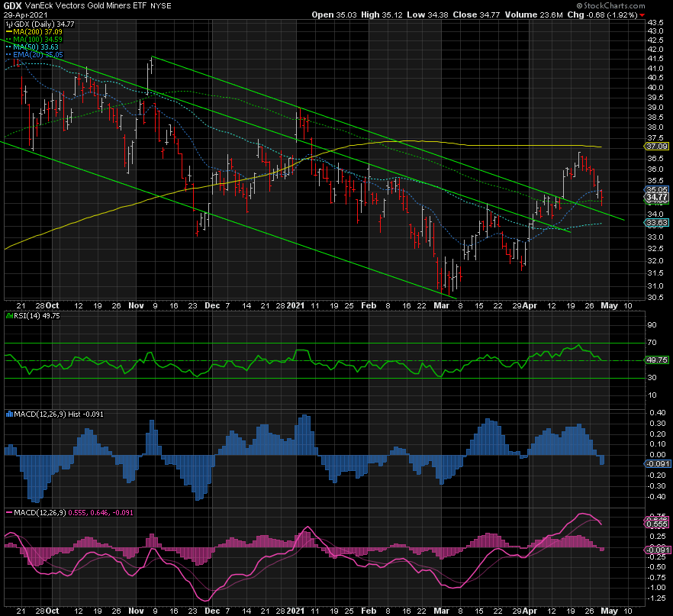This screenshot has width=673, height=616.
Task: Click the GDX ticker symbol in header
Action: pos(12,5)
